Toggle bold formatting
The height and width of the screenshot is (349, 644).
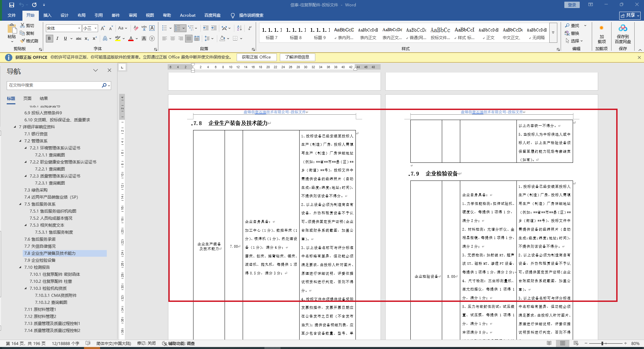[50, 38]
